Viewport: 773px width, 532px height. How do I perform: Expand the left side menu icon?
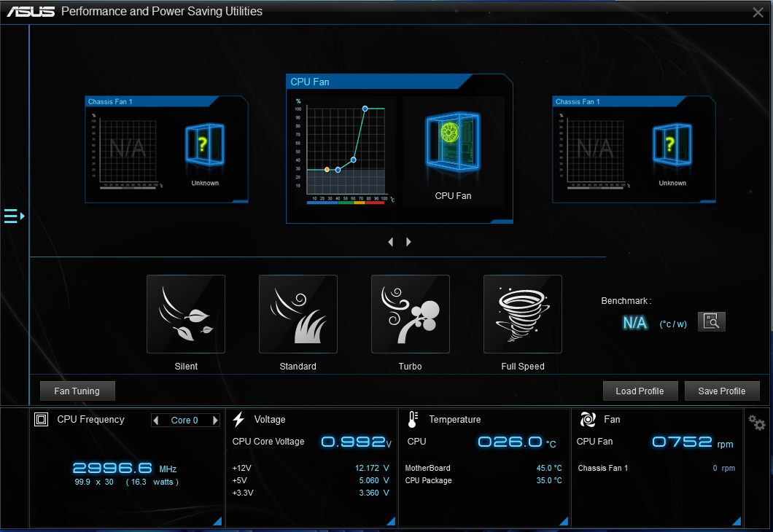(x=14, y=216)
